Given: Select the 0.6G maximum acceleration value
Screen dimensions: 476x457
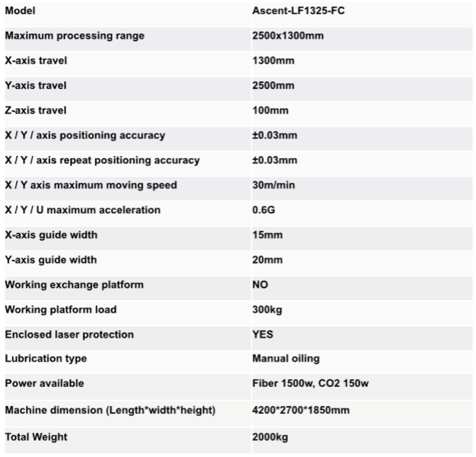Looking at the screenshot, I should point(264,210).
